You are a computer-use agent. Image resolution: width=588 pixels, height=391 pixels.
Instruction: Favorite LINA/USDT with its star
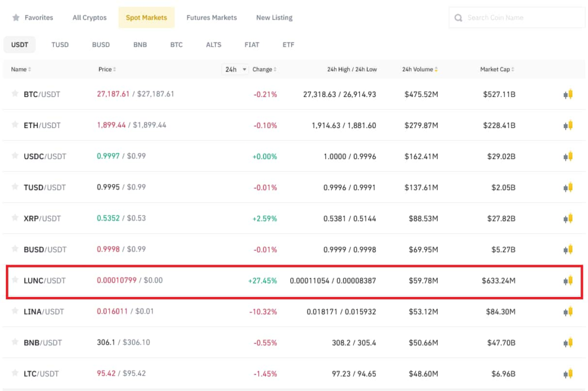(15, 311)
